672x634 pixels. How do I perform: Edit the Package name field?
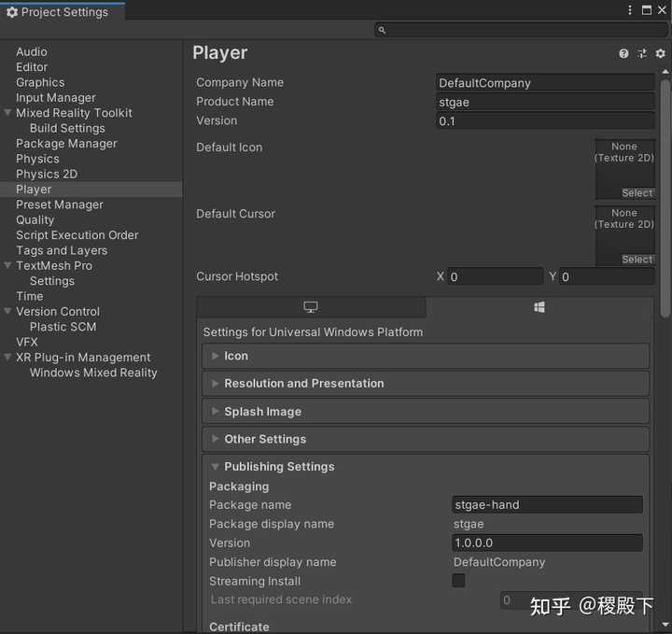[547, 504]
